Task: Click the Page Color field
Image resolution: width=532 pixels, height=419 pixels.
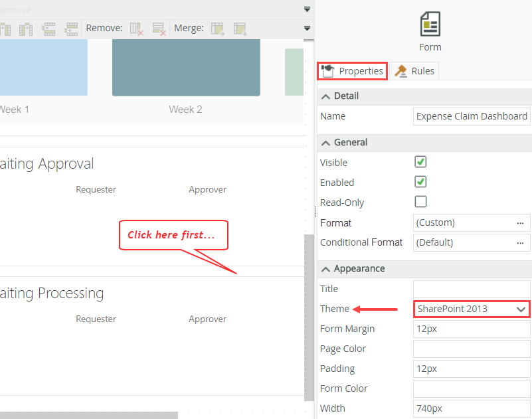Action: (x=472, y=349)
